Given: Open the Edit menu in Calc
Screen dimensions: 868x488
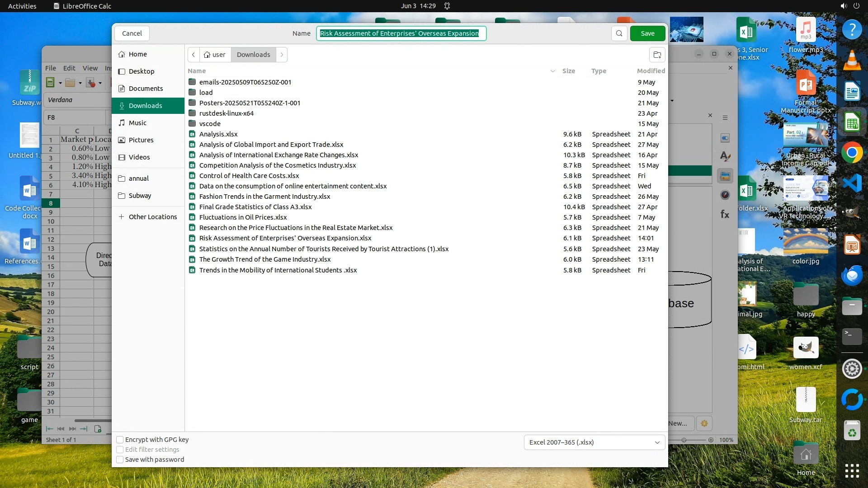Looking at the screenshot, I should click(69, 68).
